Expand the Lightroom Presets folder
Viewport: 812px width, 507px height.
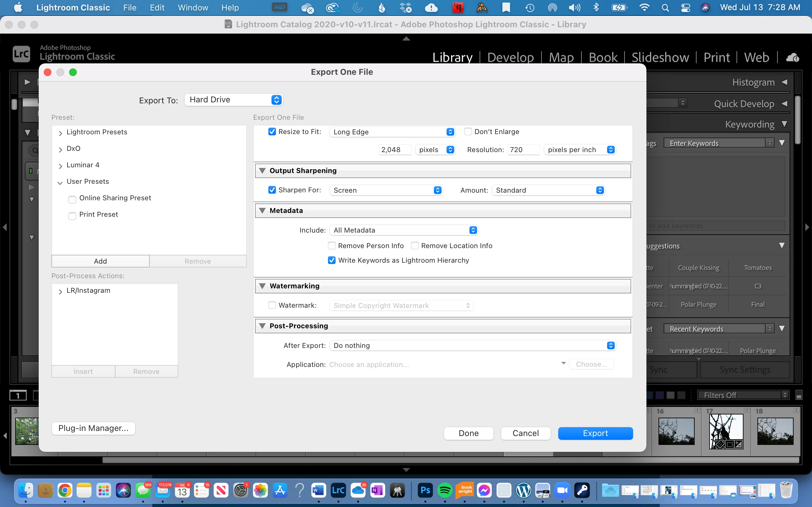point(60,133)
